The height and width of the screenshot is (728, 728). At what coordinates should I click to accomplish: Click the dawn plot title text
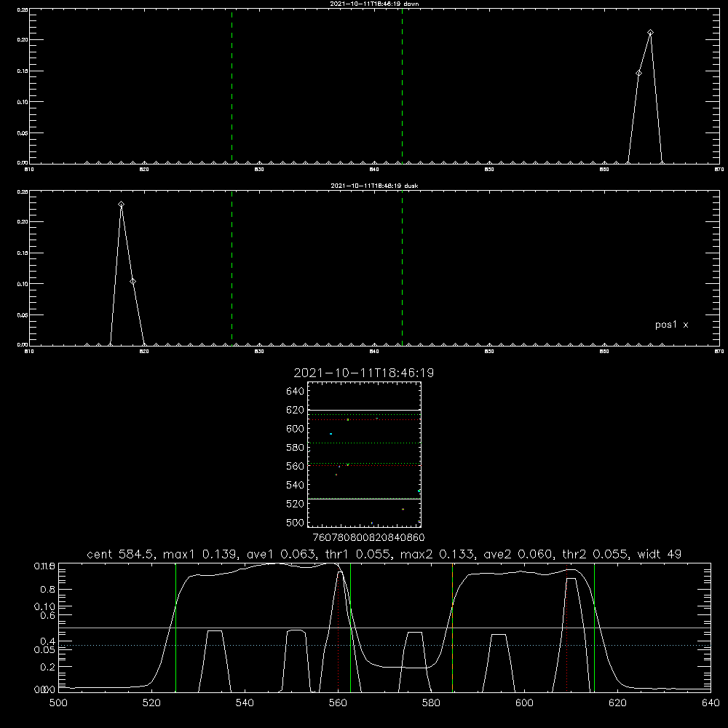coord(374,4)
